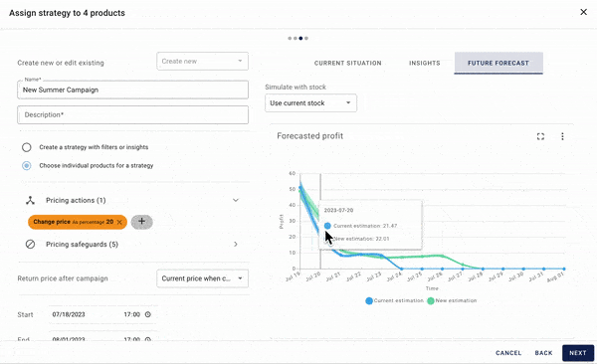Open the Use current stock dropdown
597x364 pixels.
click(310, 102)
